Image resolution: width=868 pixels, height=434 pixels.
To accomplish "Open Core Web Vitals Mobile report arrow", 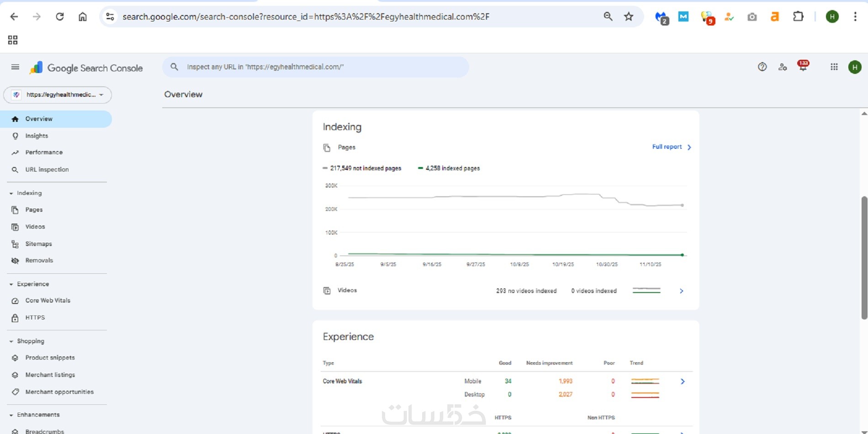I will pos(683,382).
